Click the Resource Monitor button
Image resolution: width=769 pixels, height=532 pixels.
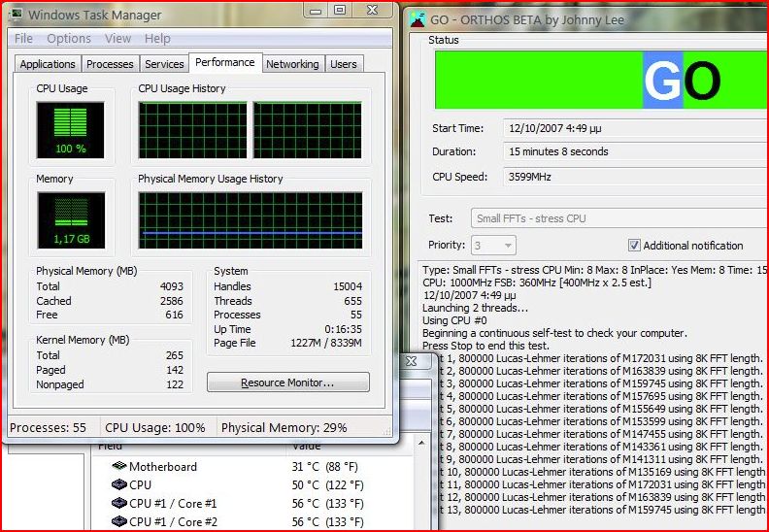(287, 382)
